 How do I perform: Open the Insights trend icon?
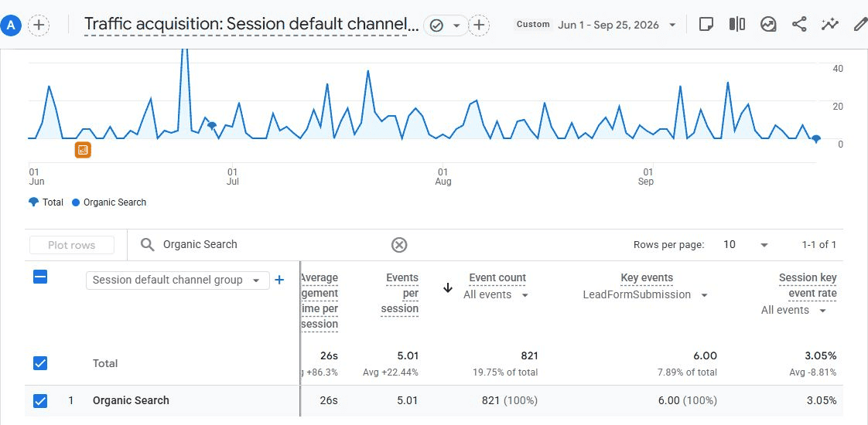coord(767,24)
